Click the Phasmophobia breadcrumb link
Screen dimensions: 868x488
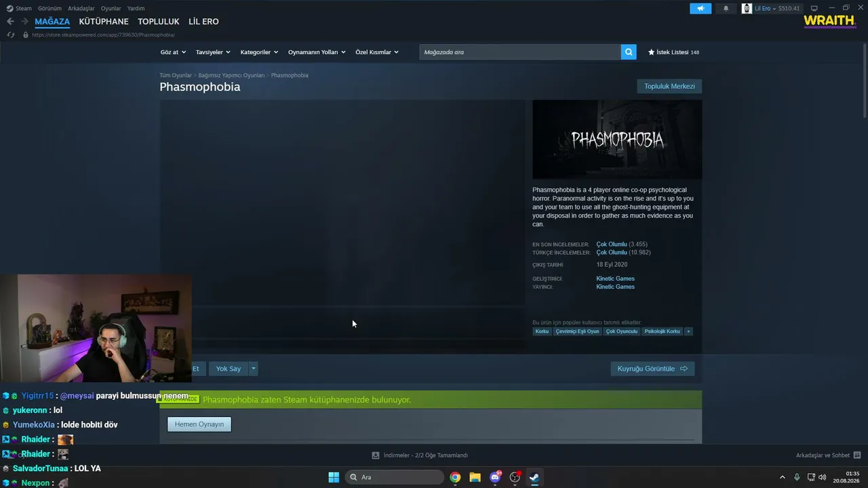[290, 75]
